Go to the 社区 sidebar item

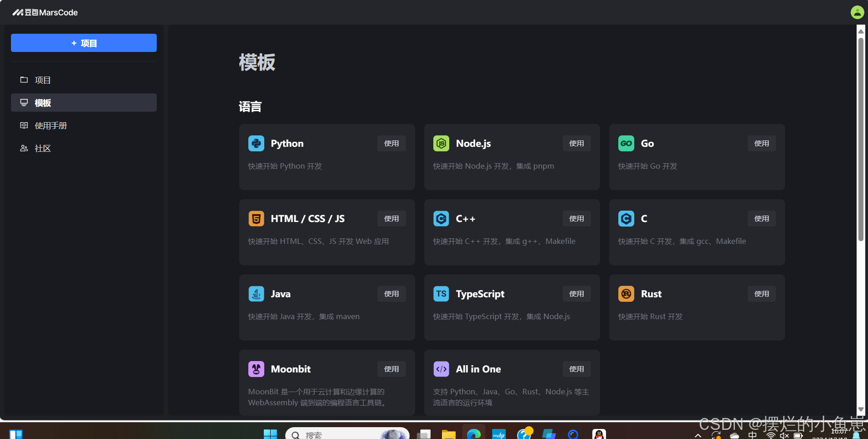pyautogui.click(x=84, y=149)
